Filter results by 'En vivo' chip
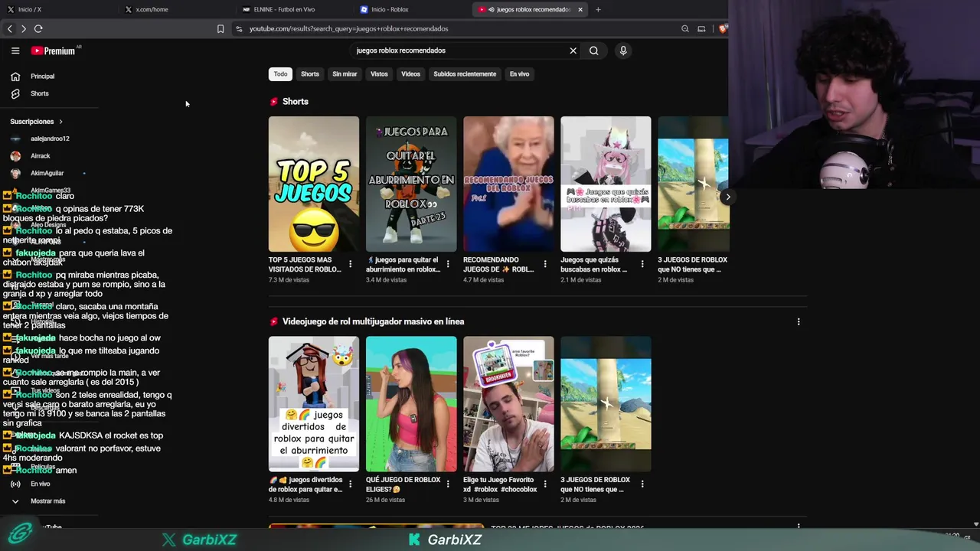 point(519,74)
